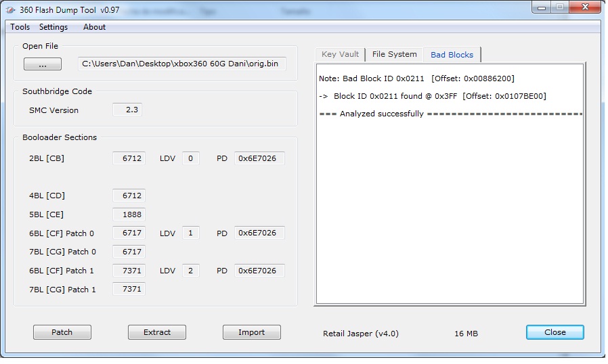The width and height of the screenshot is (608, 364).
Task: Open the About menu
Action: click(x=94, y=27)
